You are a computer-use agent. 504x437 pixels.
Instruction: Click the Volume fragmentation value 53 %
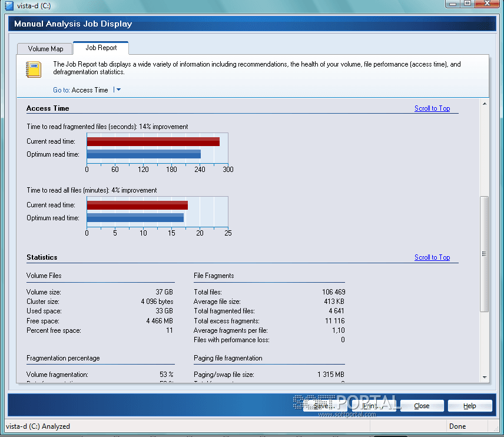pyautogui.click(x=167, y=375)
